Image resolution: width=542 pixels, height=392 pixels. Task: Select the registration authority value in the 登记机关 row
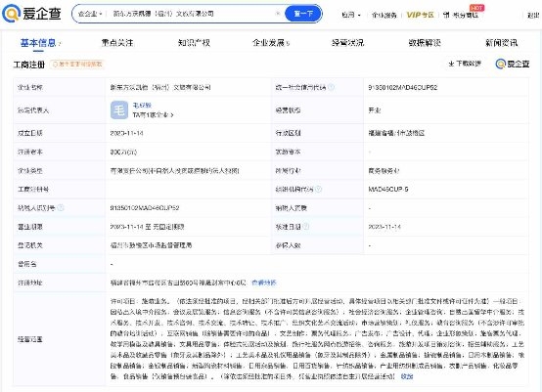151,245
